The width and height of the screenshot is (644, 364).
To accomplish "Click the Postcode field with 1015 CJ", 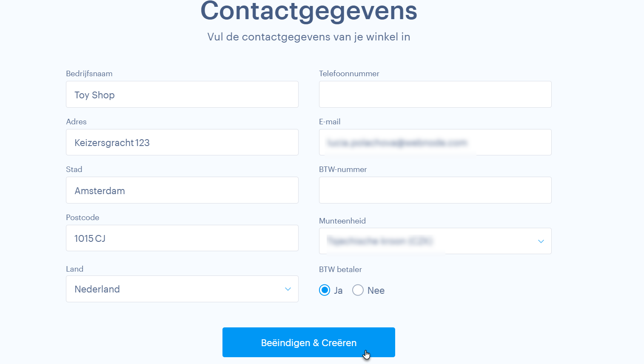I will pyautogui.click(x=182, y=238).
